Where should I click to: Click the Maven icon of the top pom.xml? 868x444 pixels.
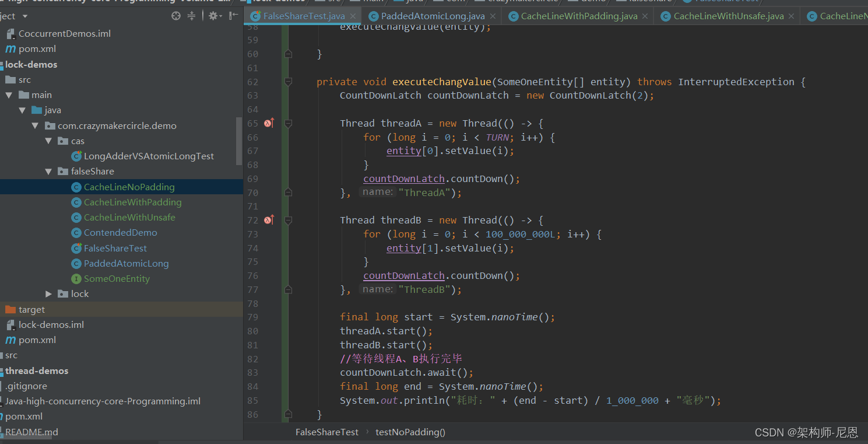pyautogui.click(x=10, y=49)
